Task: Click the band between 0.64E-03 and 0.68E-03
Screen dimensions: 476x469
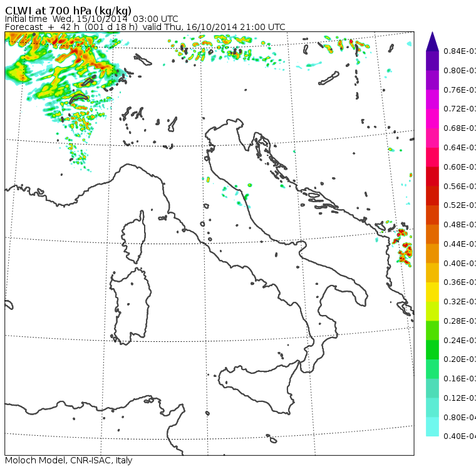Action: point(432,138)
